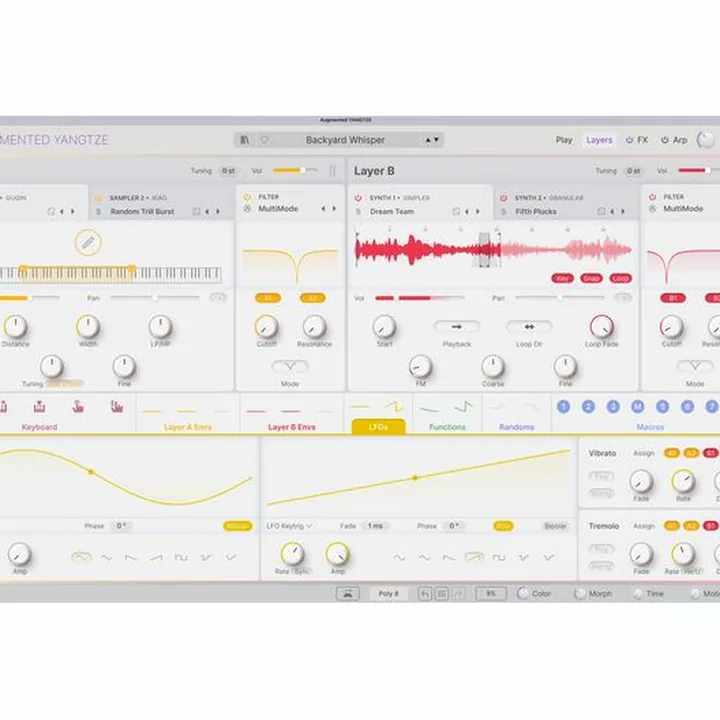Viewport: 720px width, 720px height.
Task: Toggle Tremolo Retrig button
Action: pyautogui.click(x=601, y=566)
